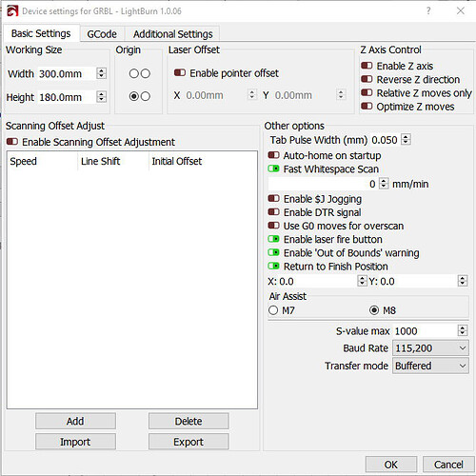Click the Export button

[x=188, y=442]
